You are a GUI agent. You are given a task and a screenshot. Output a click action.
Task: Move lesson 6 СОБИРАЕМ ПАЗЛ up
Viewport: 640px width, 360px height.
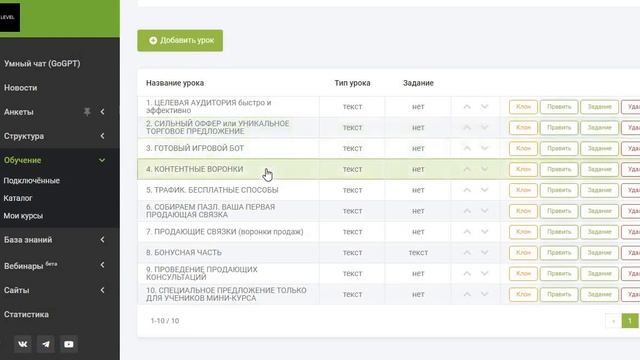pos(467,211)
